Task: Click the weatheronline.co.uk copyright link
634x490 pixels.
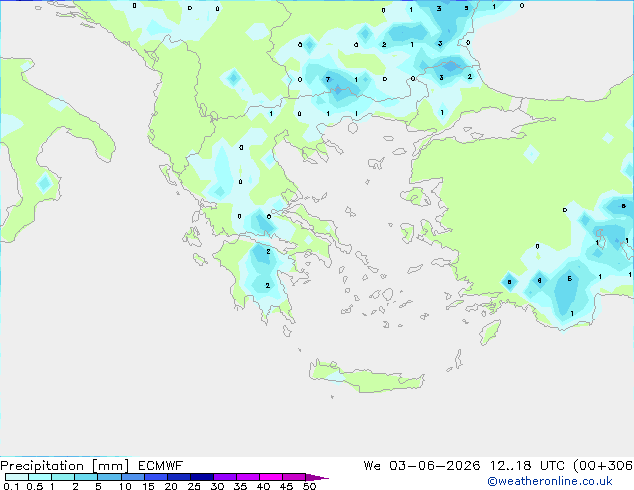Action: click(x=550, y=481)
